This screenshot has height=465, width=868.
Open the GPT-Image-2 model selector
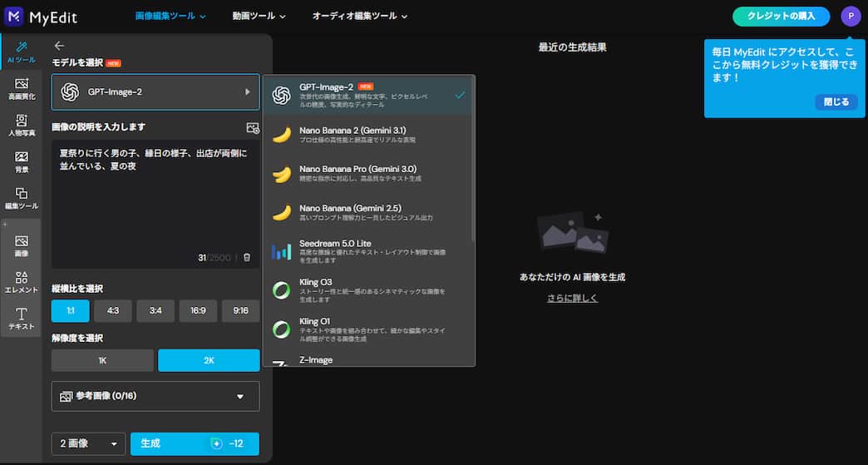(155, 92)
